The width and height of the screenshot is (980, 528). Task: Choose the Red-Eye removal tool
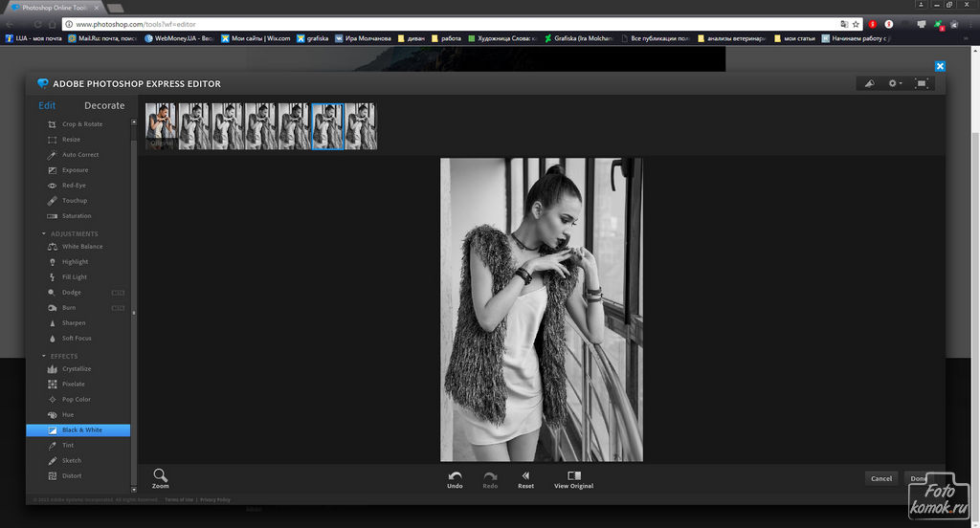(74, 186)
